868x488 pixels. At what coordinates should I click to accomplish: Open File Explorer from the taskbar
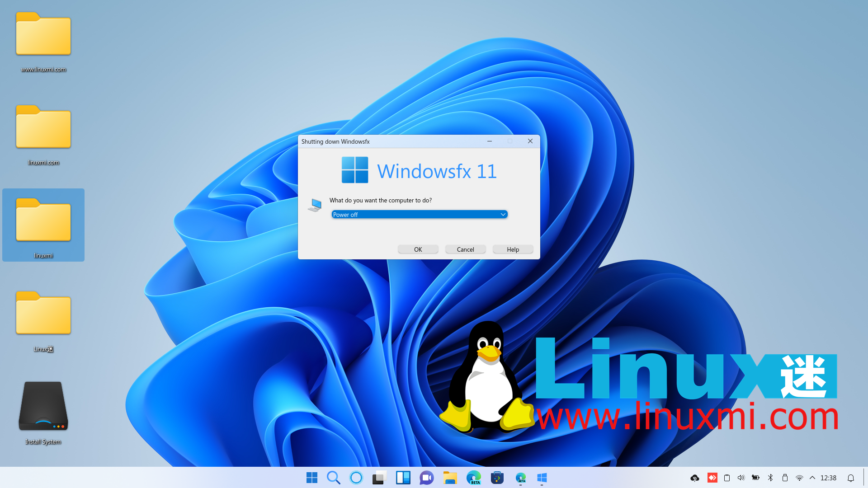[x=450, y=478]
